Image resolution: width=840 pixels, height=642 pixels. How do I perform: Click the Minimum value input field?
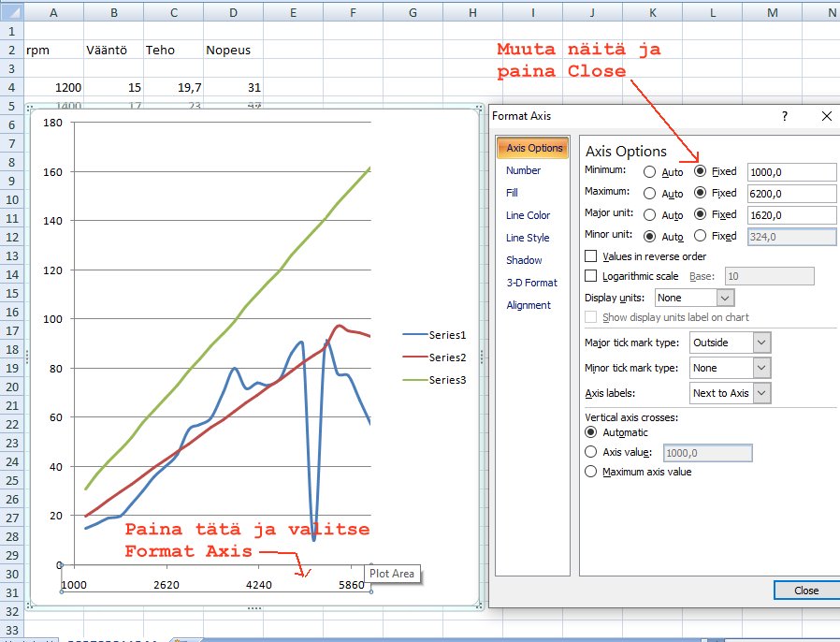point(791,171)
